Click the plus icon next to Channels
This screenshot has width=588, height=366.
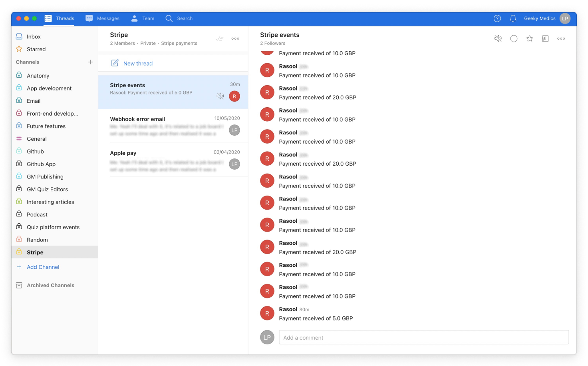(x=91, y=62)
